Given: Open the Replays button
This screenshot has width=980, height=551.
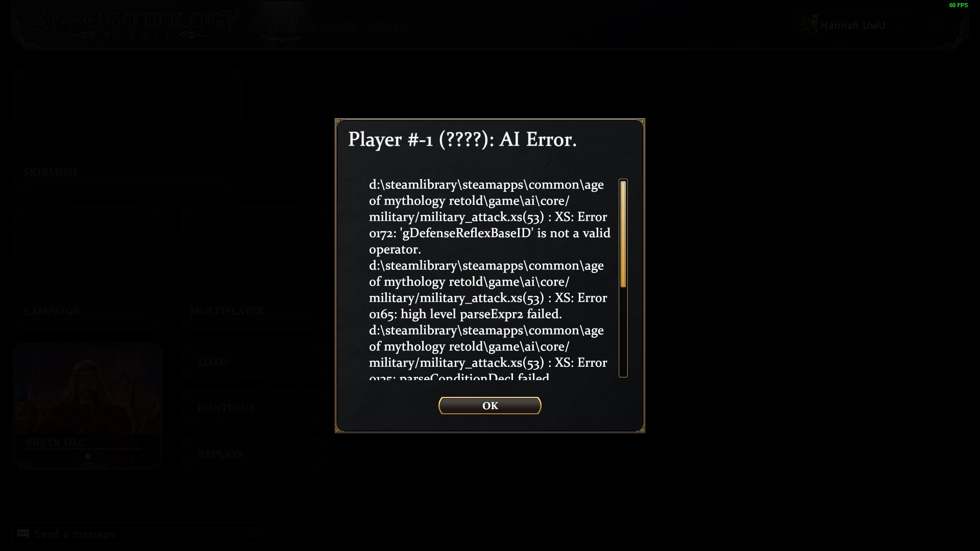Looking at the screenshot, I should [254, 454].
